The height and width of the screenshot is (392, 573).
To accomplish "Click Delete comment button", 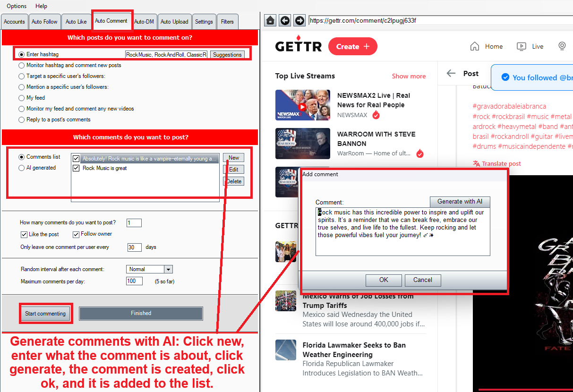I will [234, 181].
